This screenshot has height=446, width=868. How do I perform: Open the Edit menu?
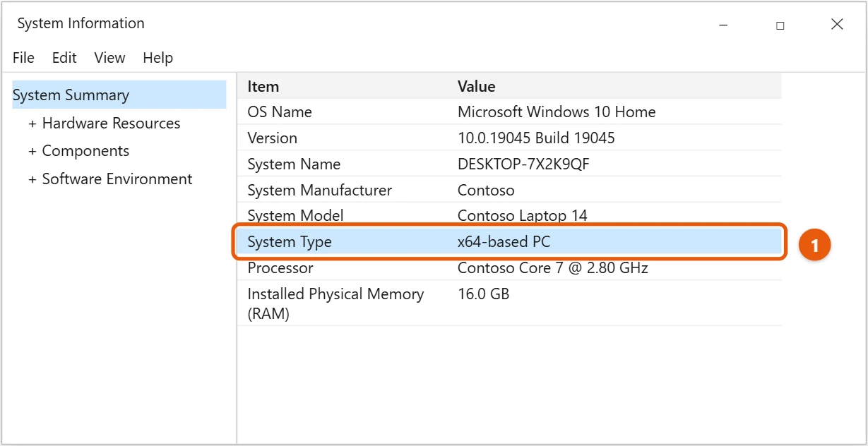point(64,58)
